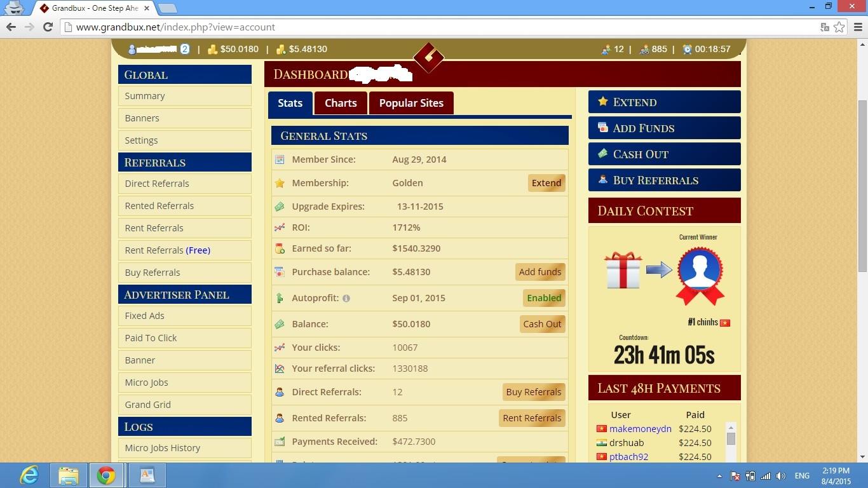868x488 pixels.
Task: Click the Chrome back arrow
Action: 11,27
